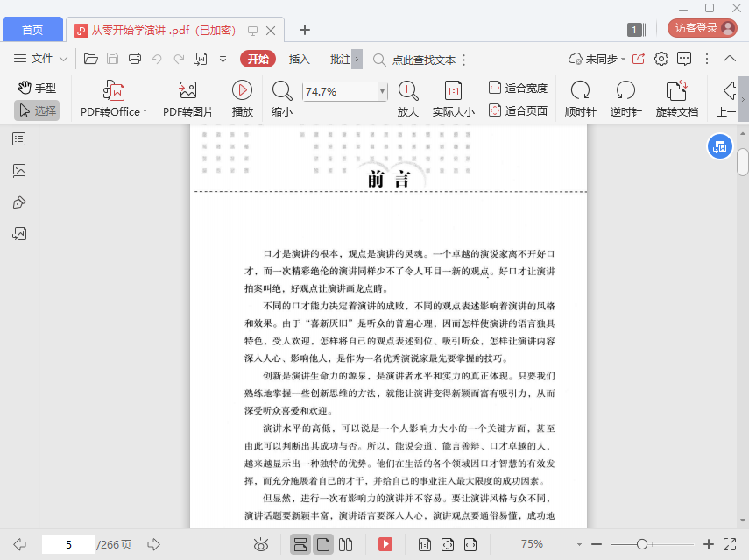Open the 未同步 sync status dropdown
The height and width of the screenshot is (560, 749).
coord(597,60)
